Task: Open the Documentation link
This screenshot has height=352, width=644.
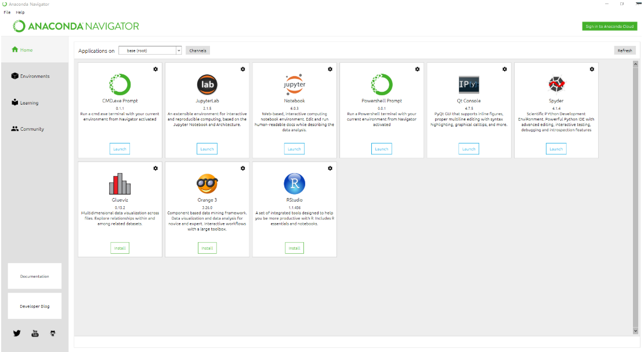Action: tap(34, 276)
